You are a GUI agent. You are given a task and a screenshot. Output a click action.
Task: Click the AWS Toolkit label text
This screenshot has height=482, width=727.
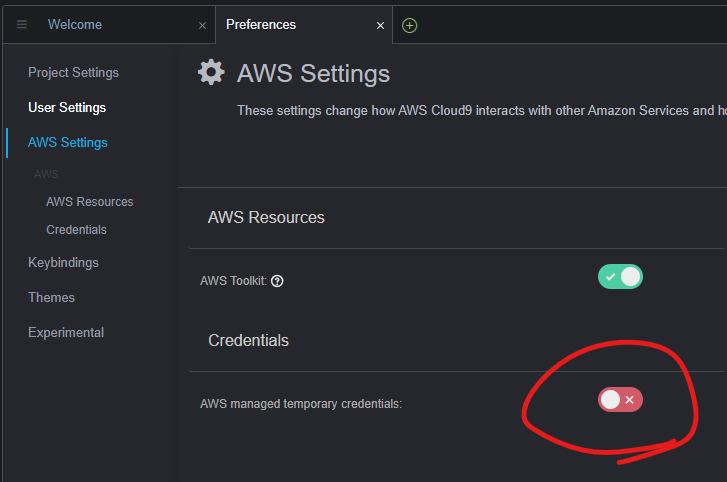(233, 281)
